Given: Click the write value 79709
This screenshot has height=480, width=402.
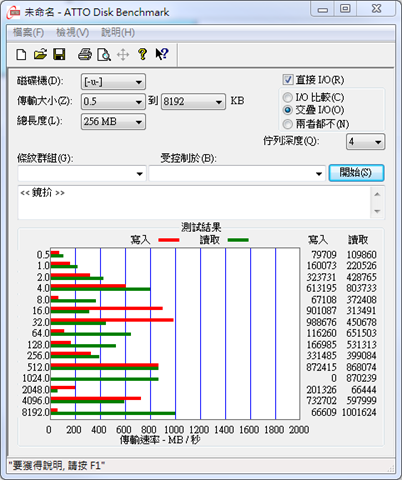Looking at the screenshot, I should [x=324, y=255].
